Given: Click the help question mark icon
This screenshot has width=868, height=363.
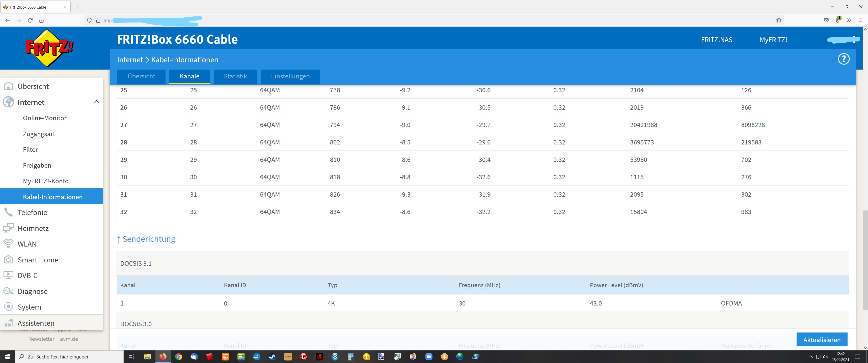Looking at the screenshot, I should click(844, 59).
